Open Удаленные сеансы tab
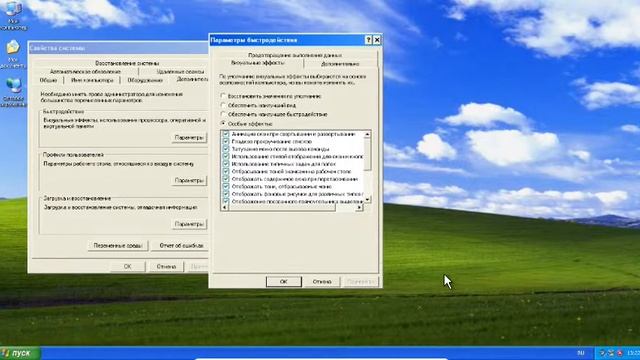The width and height of the screenshot is (640, 360). (180, 72)
